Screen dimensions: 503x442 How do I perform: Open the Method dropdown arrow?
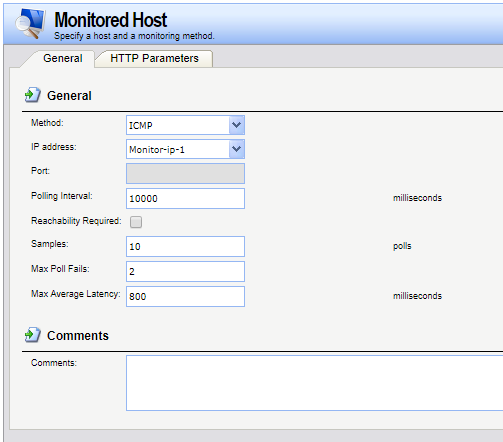pos(237,125)
